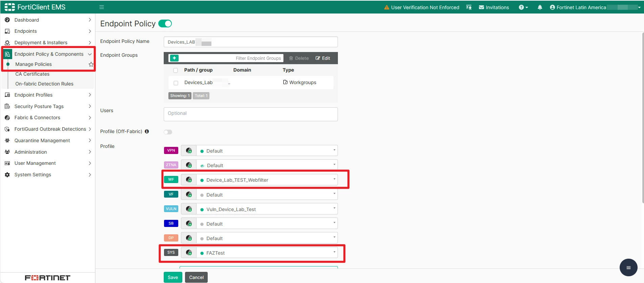Open the floating round menu button
Image resolution: width=644 pixels, height=283 pixels.
point(628,267)
